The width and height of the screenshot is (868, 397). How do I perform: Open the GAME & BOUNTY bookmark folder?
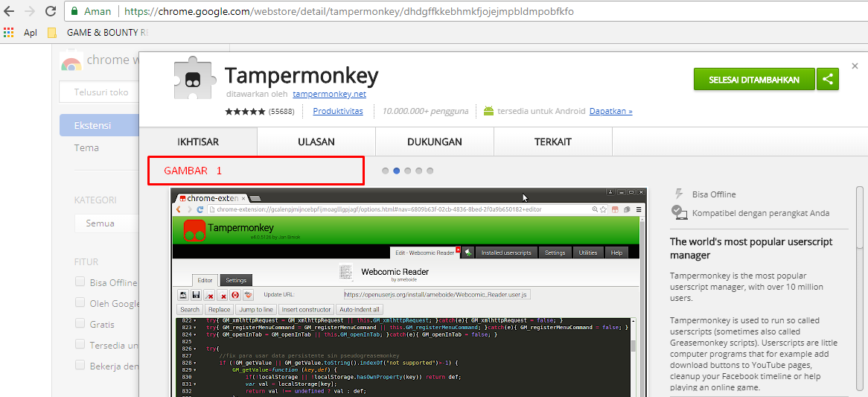(x=98, y=33)
